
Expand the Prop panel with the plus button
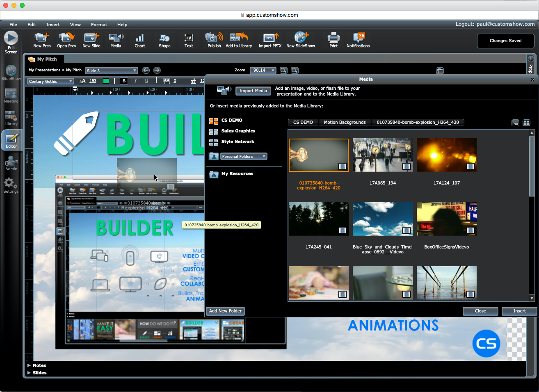click(530, 59)
